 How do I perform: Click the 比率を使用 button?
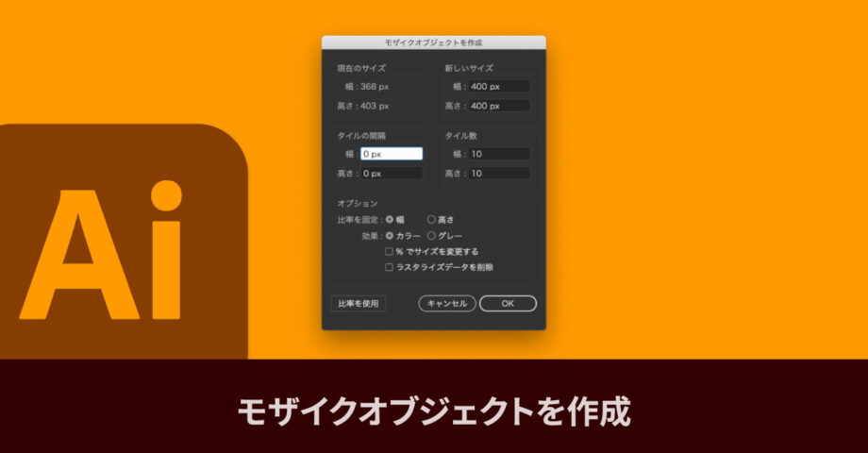click(x=359, y=304)
